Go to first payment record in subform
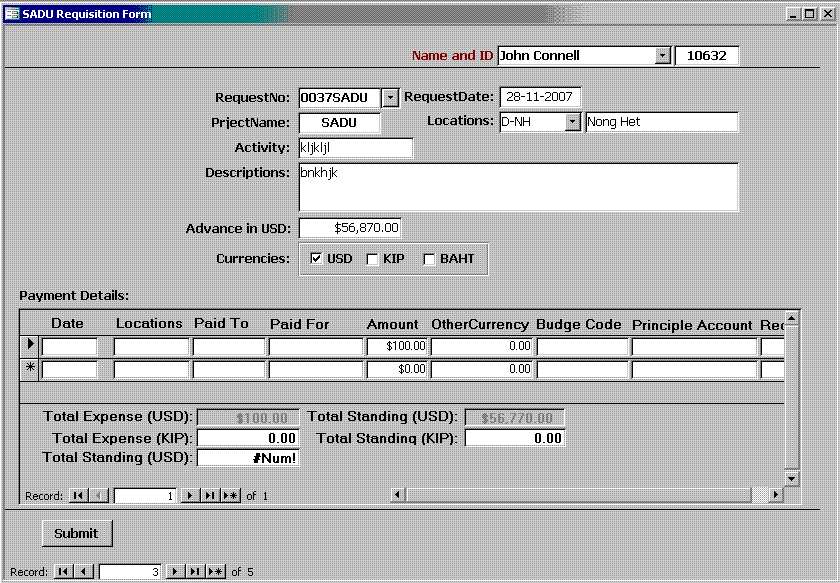 (x=76, y=495)
